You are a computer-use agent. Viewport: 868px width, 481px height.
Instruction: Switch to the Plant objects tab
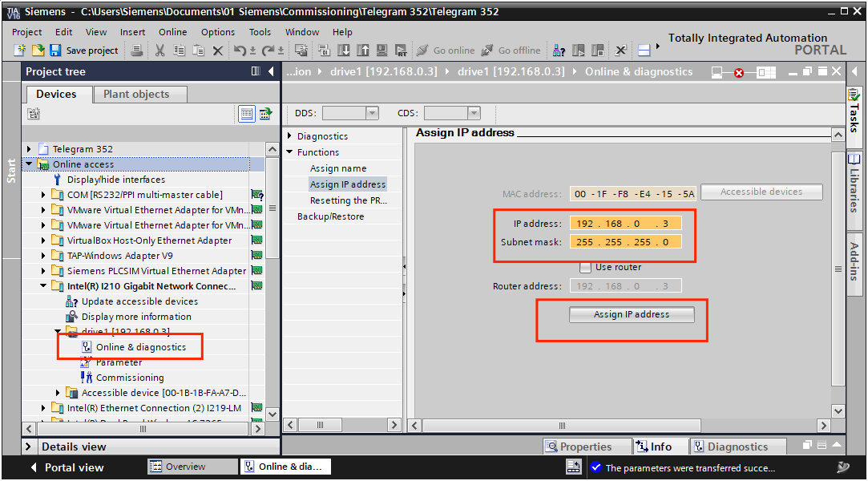point(136,94)
